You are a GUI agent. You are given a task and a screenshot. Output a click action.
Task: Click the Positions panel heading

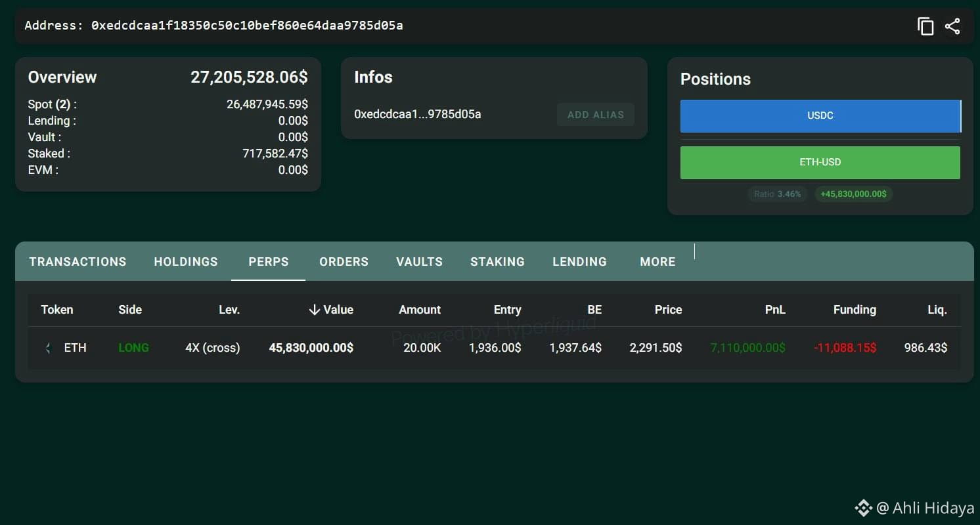[715, 79]
